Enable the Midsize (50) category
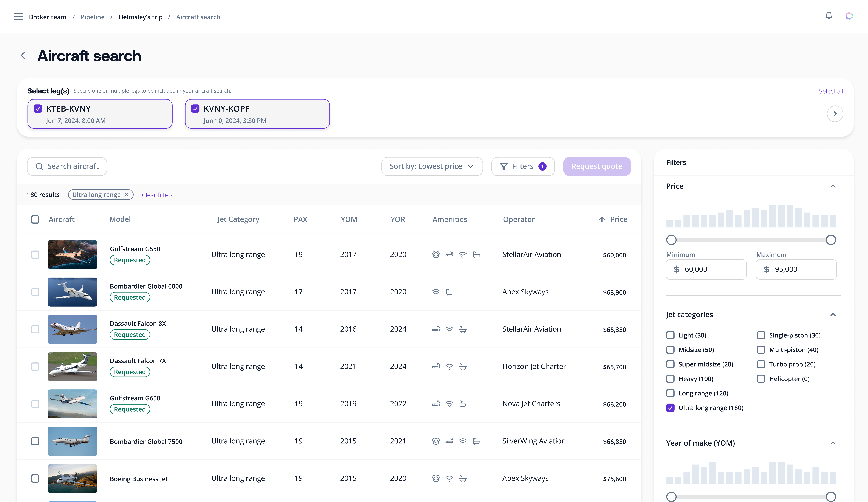 (670, 350)
